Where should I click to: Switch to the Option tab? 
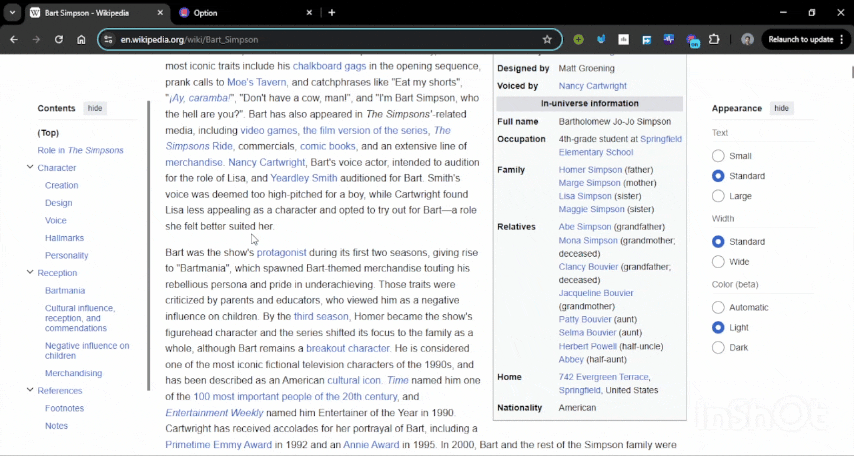point(205,13)
